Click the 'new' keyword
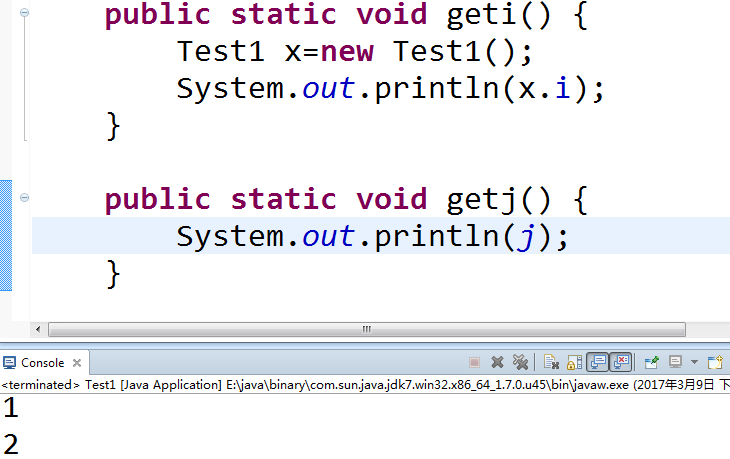Image resolution: width=730 pixels, height=459 pixels. point(347,51)
